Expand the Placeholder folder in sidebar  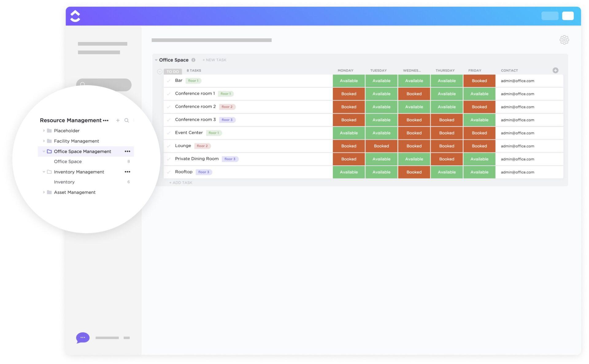[44, 131]
